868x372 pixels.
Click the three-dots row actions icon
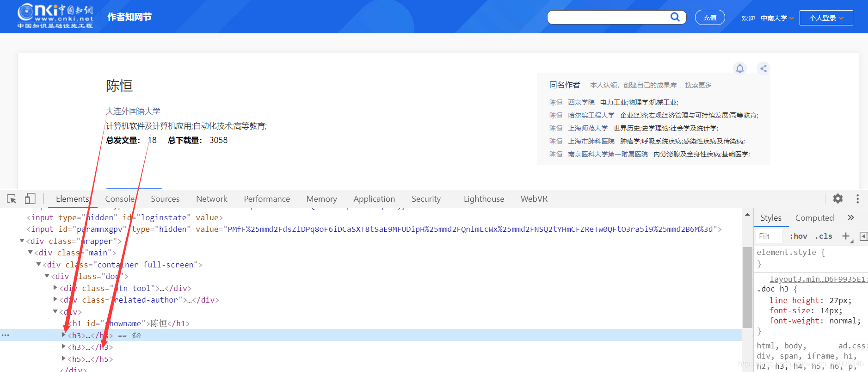[6, 335]
